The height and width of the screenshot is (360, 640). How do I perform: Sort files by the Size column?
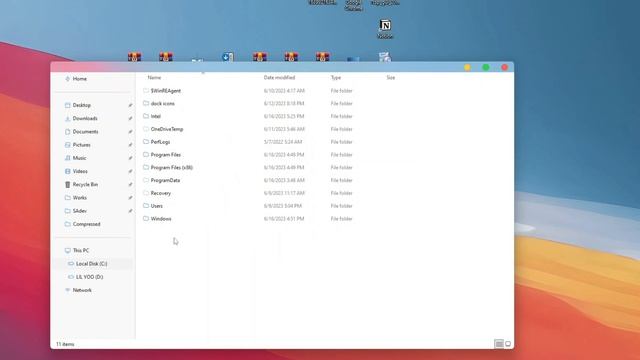pyautogui.click(x=391, y=78)
